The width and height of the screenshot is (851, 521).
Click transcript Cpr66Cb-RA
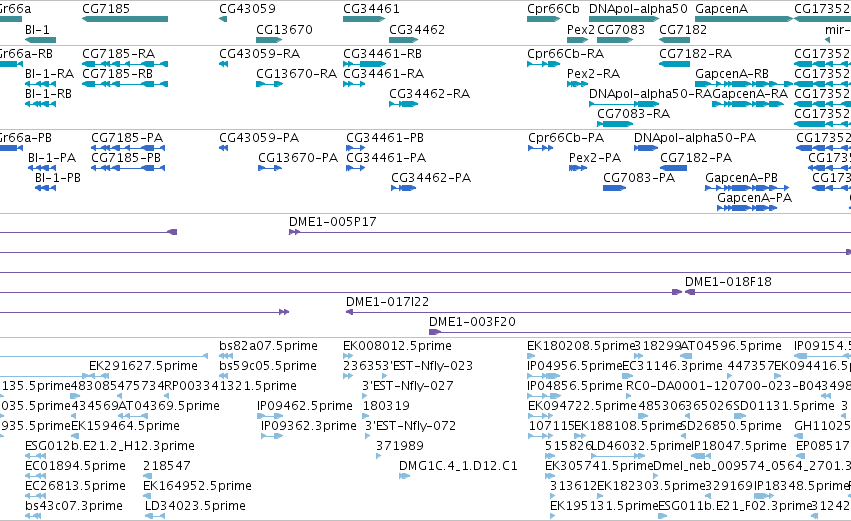(543, 64)
